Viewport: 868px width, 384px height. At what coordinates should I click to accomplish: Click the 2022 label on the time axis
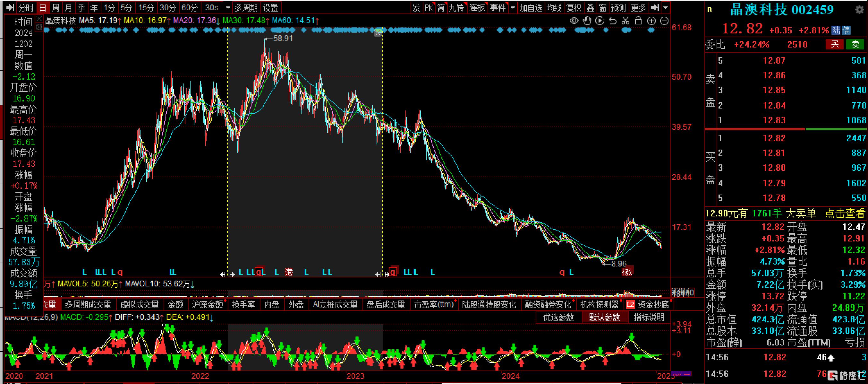point(200,376)
